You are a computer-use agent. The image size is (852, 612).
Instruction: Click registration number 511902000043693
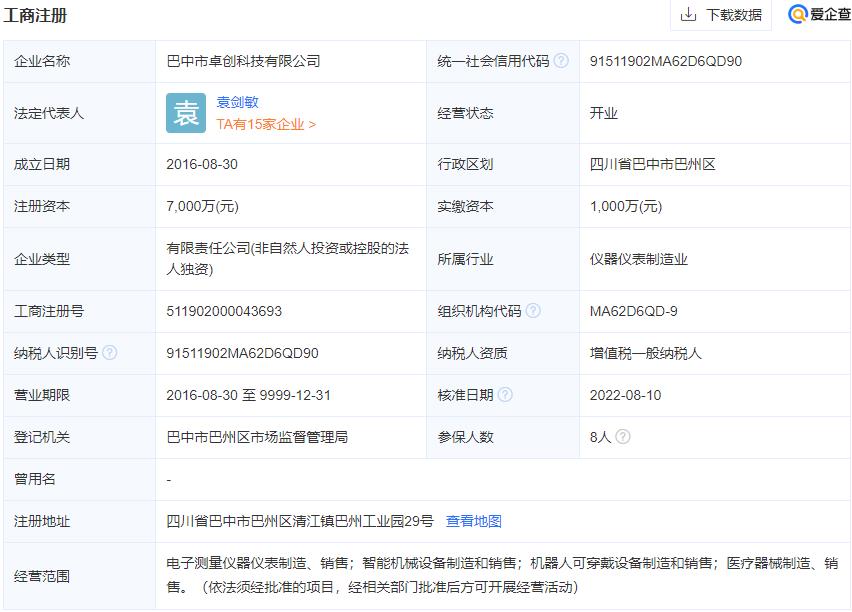224,311
